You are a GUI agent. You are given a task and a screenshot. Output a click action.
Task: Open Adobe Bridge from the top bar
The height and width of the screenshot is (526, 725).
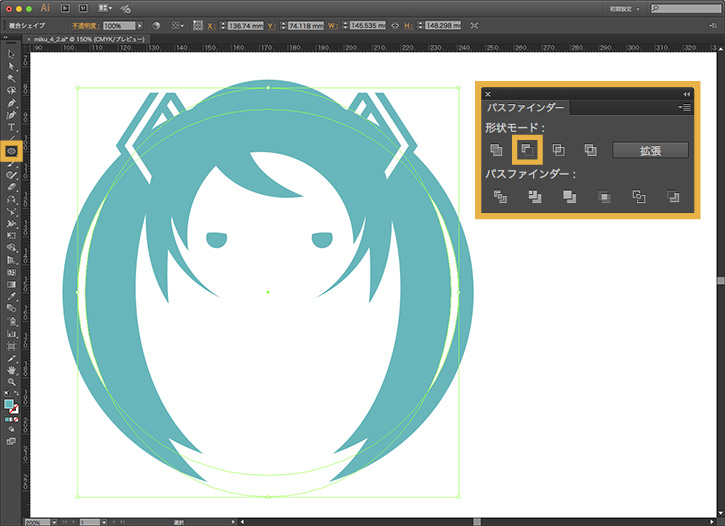pos(66,8)
